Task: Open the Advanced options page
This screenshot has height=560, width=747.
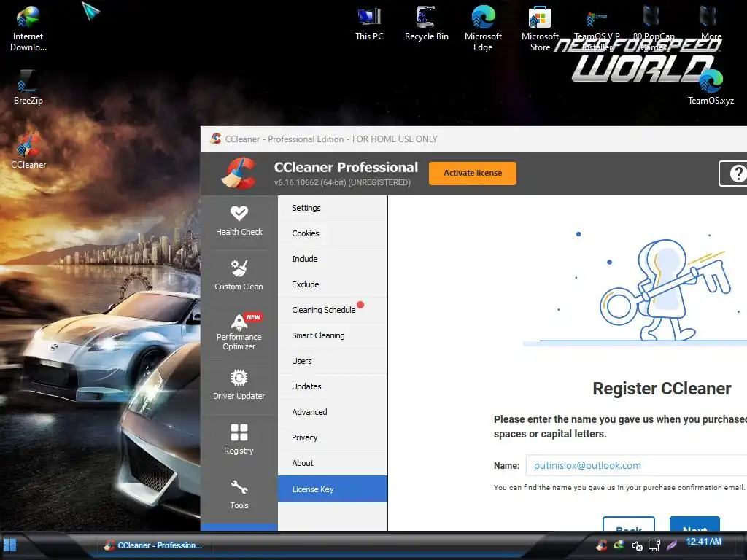Action: 333,412
